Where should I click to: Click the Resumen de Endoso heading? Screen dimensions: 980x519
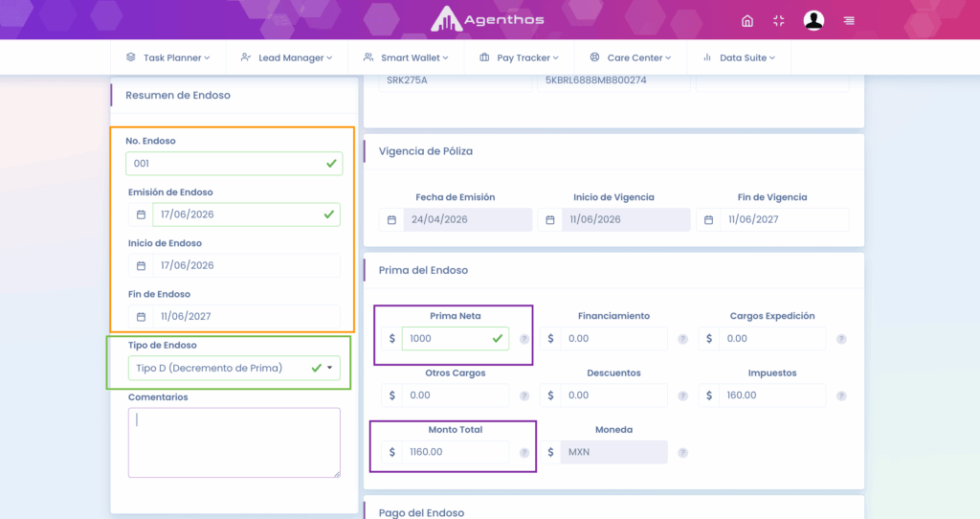(x=178, y=95)
